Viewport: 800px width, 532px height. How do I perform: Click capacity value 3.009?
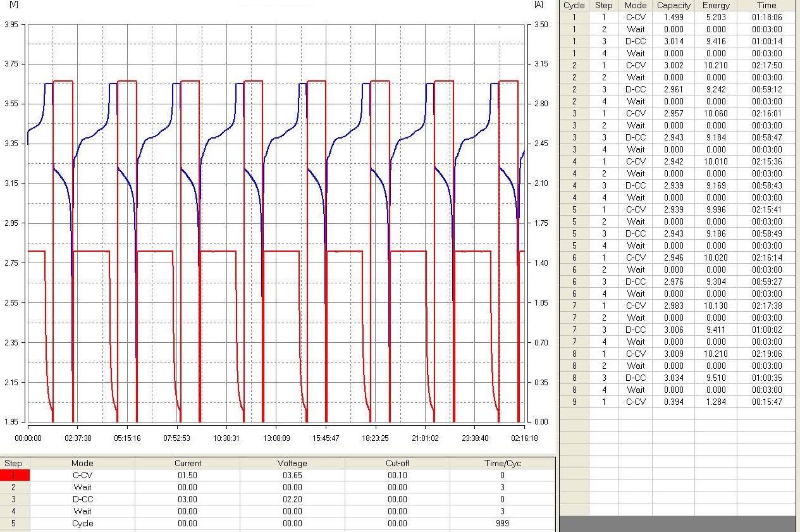pos(674,354)
